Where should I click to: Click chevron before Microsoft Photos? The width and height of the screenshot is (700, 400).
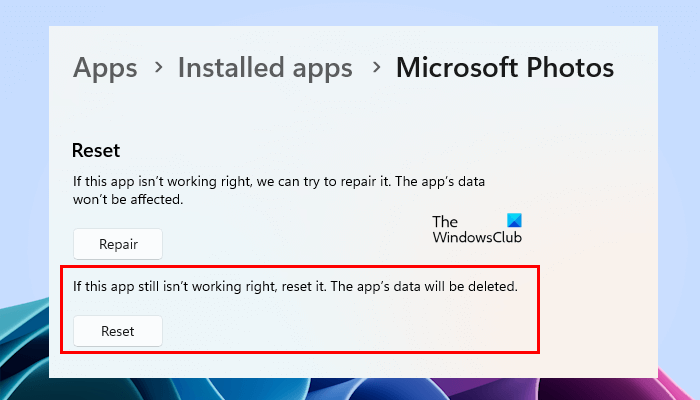pos(376,69)
